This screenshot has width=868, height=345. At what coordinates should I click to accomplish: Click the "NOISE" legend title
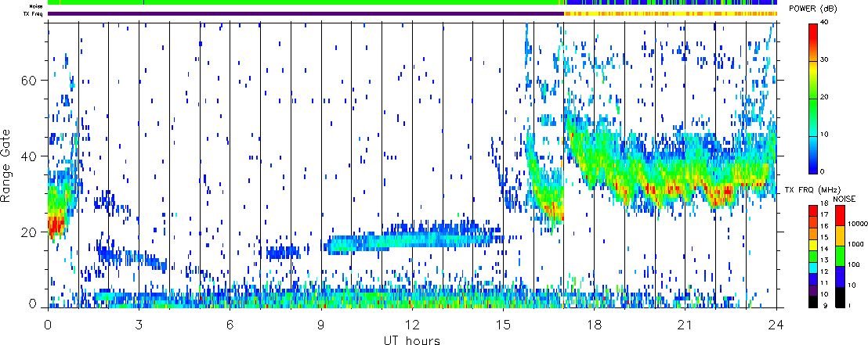point(844,197)
